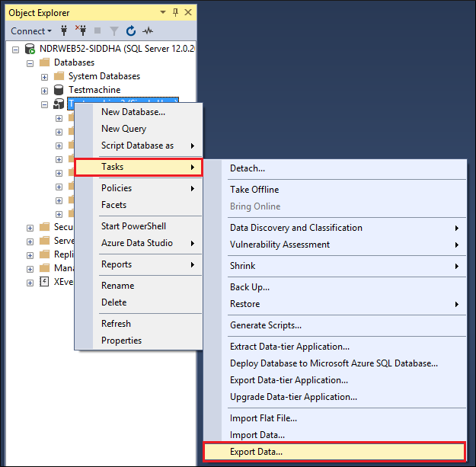Click the Filter funnel icon
Screen dimensions: 476x467
[113, 31]
